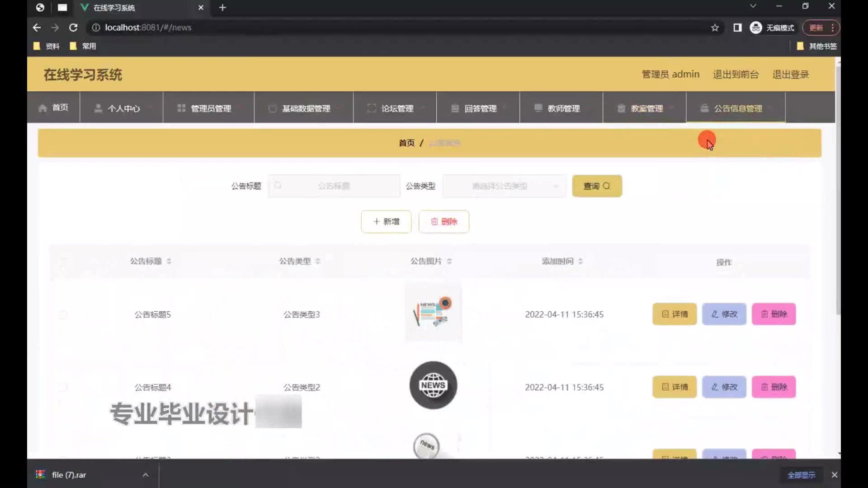Expand the 常用 bookmark folder
Viewport: 868px width, 488px height.
pyautogui.click(x=83, y=46)
